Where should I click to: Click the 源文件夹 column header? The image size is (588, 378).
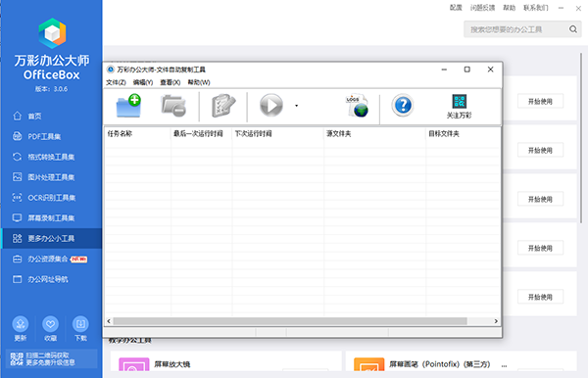[375, 134]
